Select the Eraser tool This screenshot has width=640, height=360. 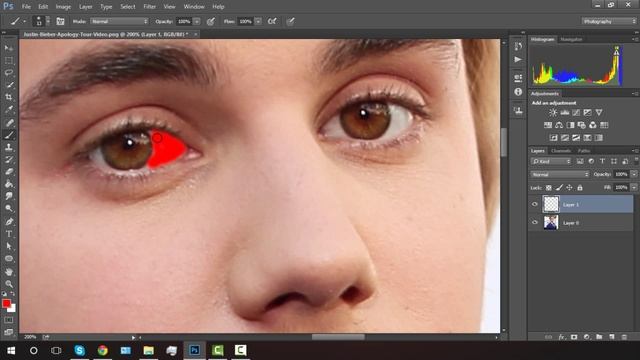(x=9, y=171)
